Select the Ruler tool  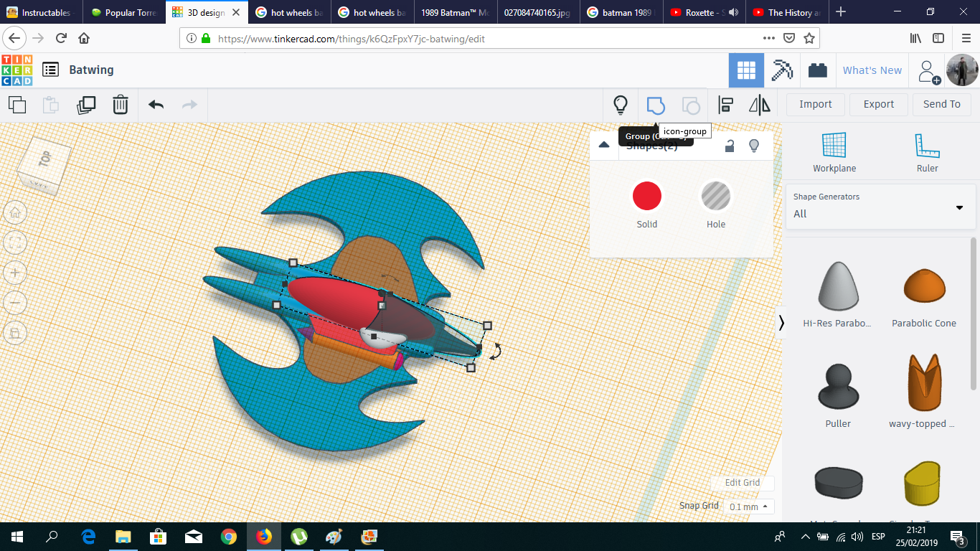[x=927, y=152]
